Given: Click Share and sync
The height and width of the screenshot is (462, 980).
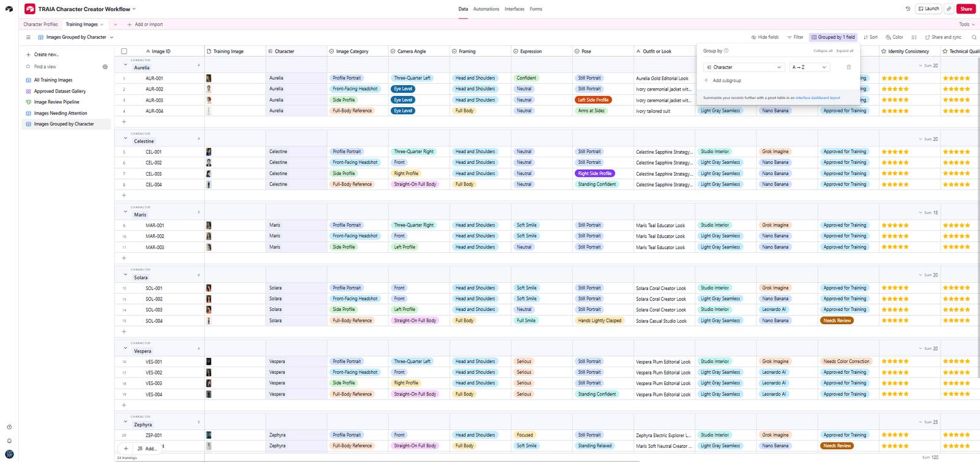Looking at the screenshot, I should [943, 37].
